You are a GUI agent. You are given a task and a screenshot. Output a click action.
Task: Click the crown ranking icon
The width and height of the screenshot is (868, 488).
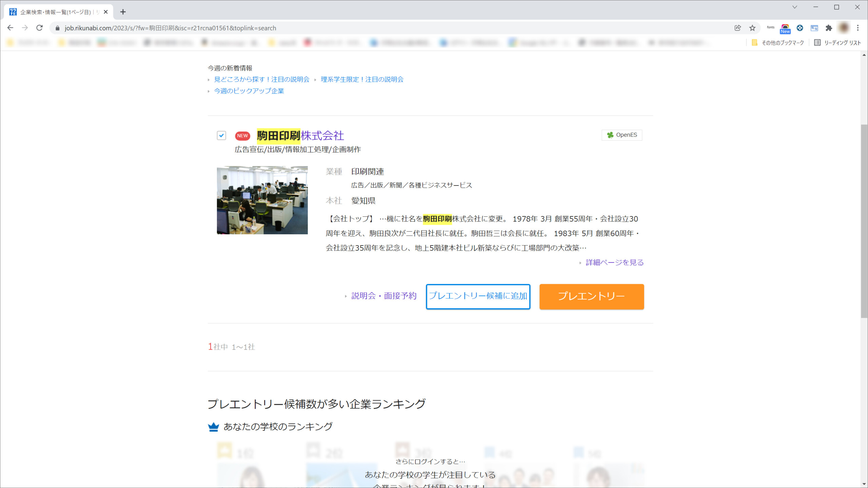[x=213, y=427]
